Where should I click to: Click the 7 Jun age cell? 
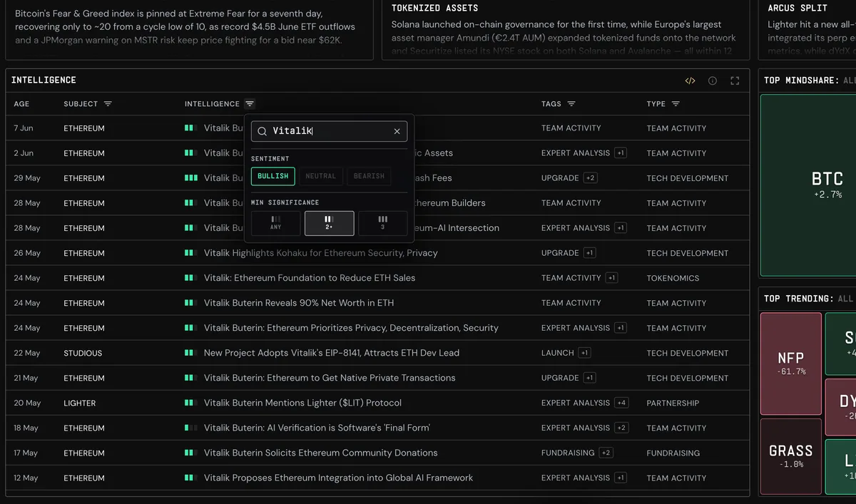click(x=24, y=128)
